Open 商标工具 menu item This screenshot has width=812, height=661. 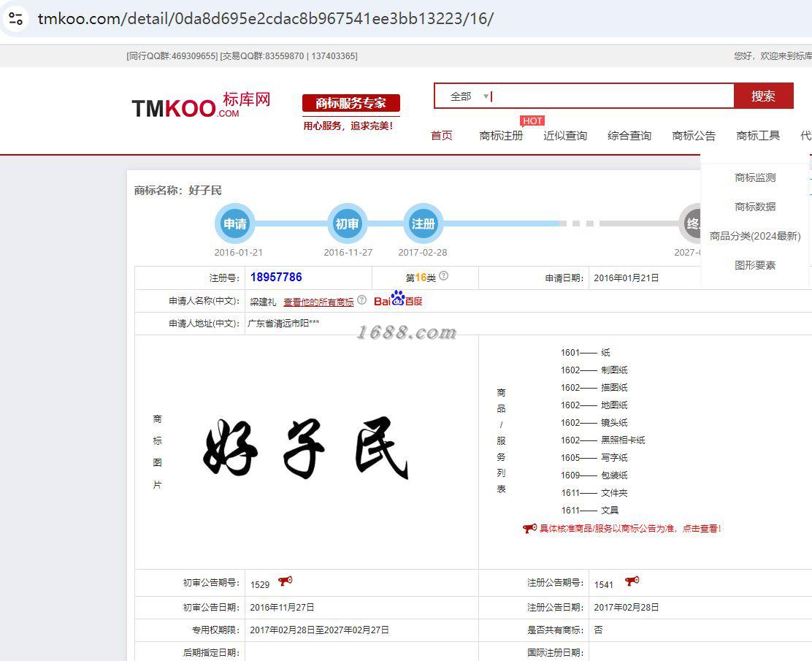point(758,136)
